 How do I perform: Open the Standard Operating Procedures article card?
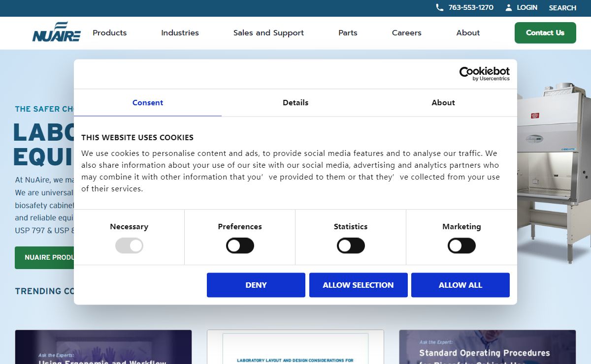click(488, 347)
